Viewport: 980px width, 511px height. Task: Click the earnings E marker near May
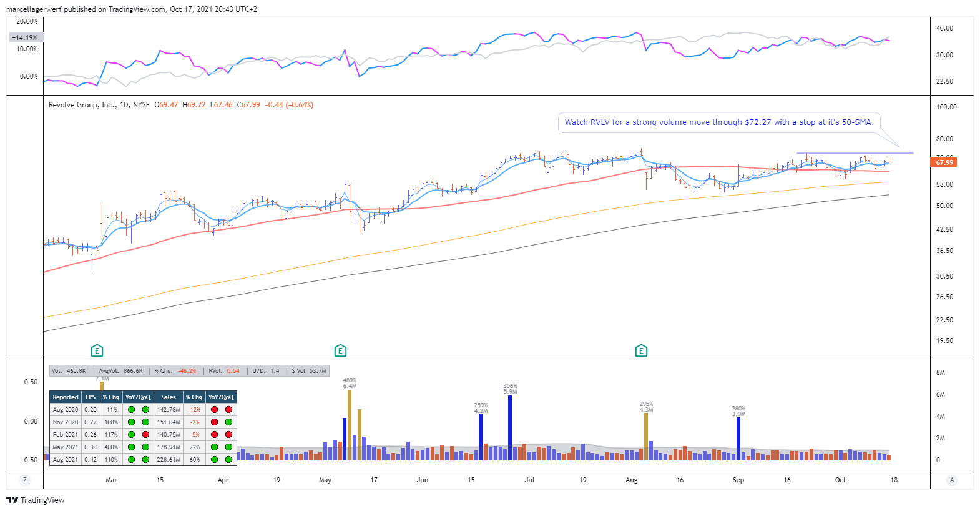[x=340, y=350]
